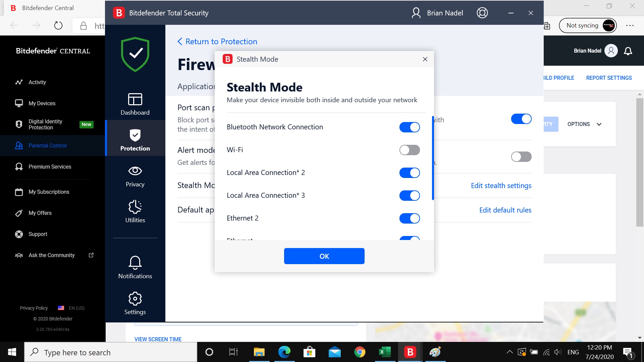Click Return to Protection link

tap(217, 42)
